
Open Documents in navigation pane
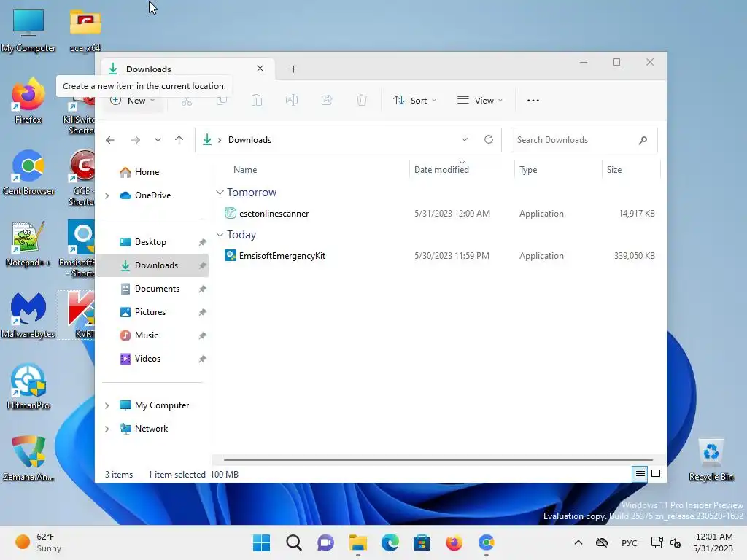pyautogui.click(x=157, y=289)
